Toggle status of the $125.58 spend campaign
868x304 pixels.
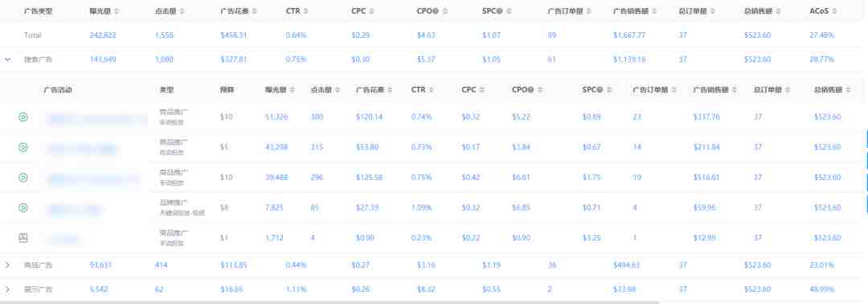point(23,178)
